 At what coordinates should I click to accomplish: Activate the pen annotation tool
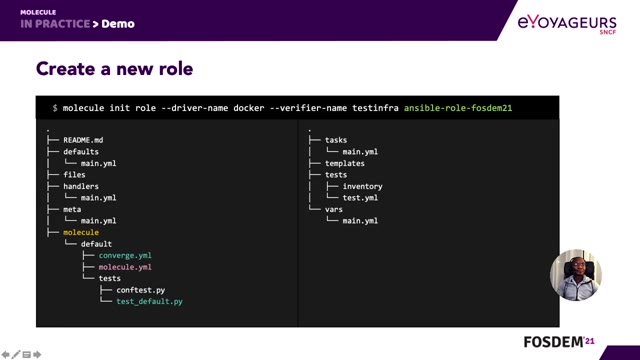[16, 354]
